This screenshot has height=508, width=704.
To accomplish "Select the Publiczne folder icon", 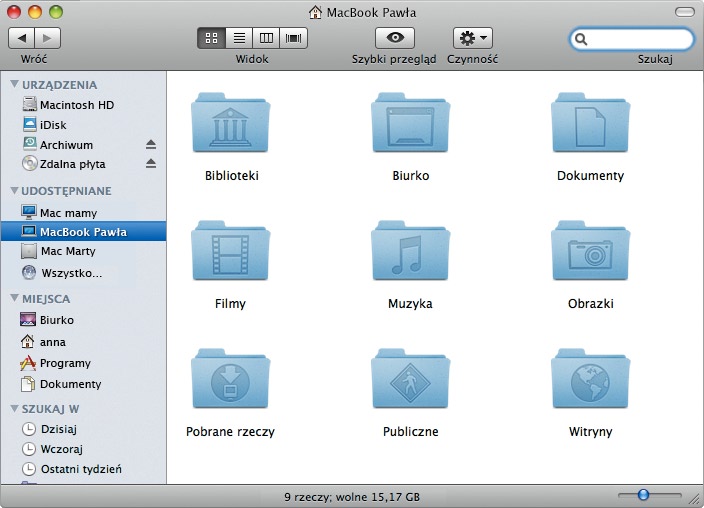I will click(x=410, y=378).
